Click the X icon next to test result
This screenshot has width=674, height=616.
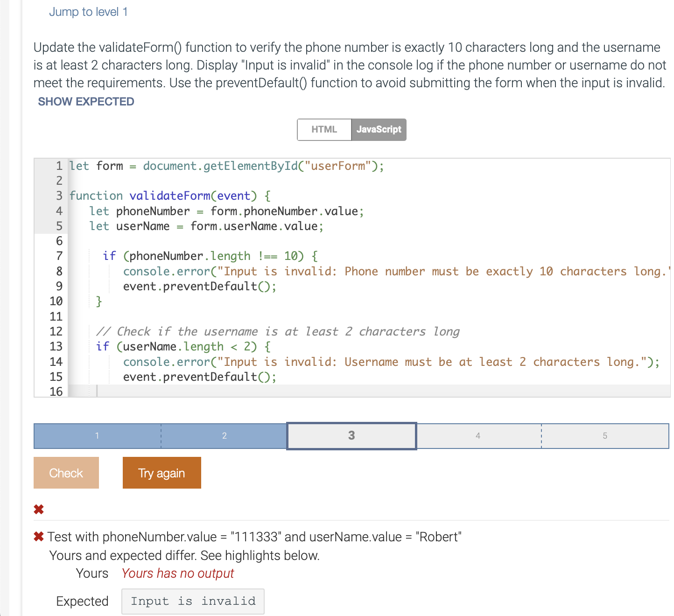38,536
